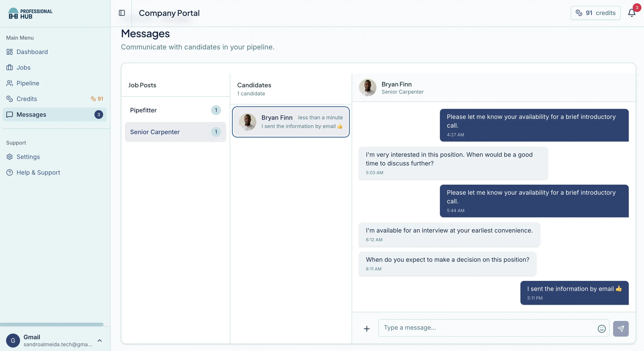Click the Help & Support question icon

pos(10,172)
